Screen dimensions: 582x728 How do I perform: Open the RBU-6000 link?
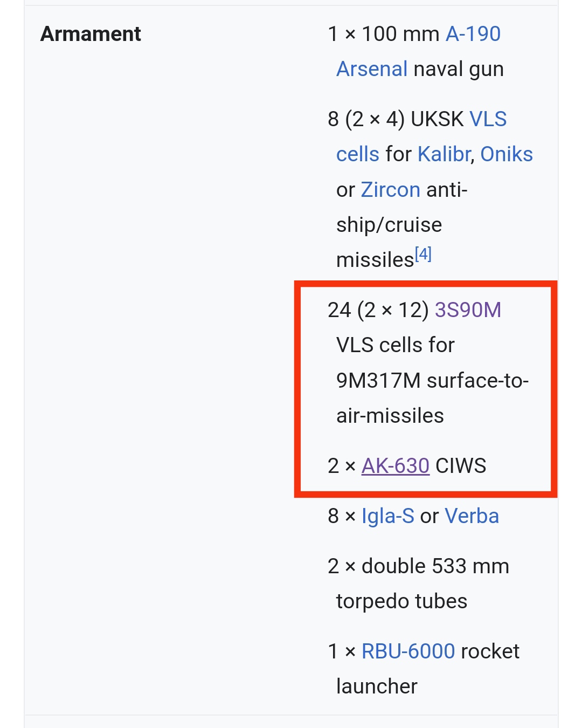coord(408,651)
